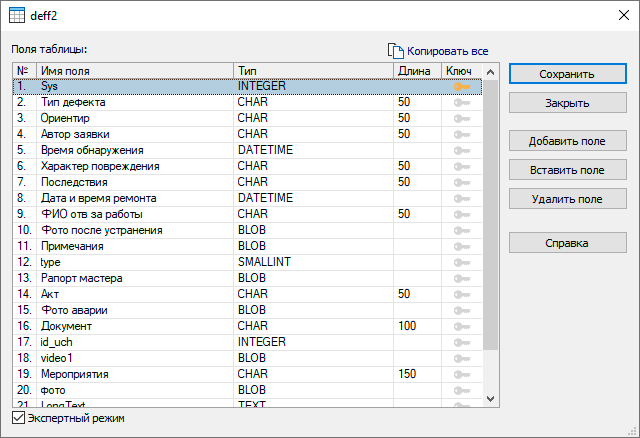Close the deff2 dialog window
Image resolution: width=640 pixels, height=438 pixels.
[624, 16]
